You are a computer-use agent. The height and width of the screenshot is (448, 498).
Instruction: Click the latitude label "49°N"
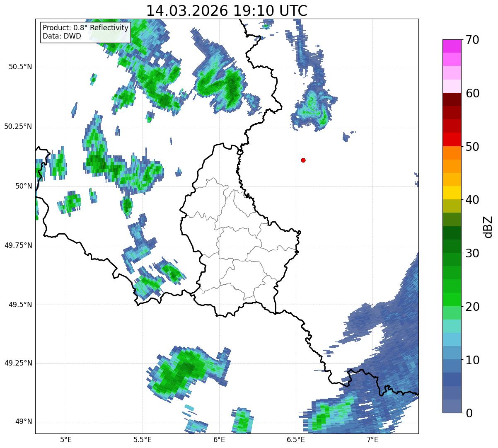pyautogui.click(x=23, y=422)
